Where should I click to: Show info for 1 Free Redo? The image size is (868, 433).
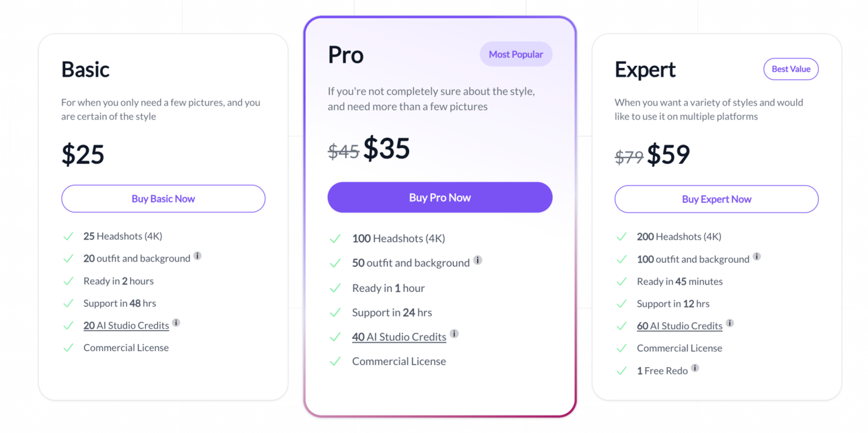coord(695,368)
